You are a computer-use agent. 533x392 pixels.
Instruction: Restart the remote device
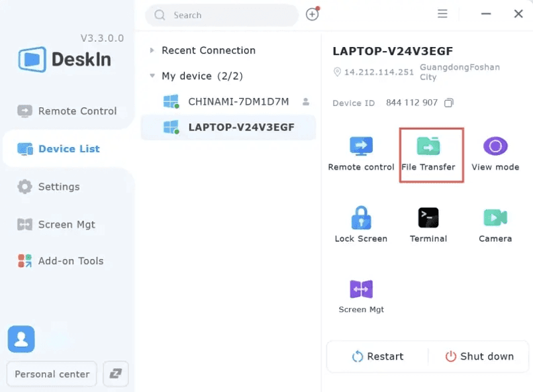point(377,356)
